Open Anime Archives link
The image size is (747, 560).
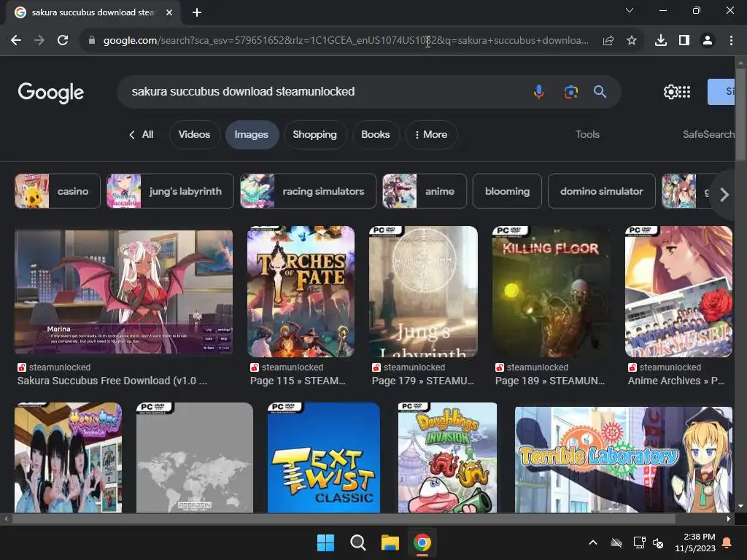coord(676,381)
